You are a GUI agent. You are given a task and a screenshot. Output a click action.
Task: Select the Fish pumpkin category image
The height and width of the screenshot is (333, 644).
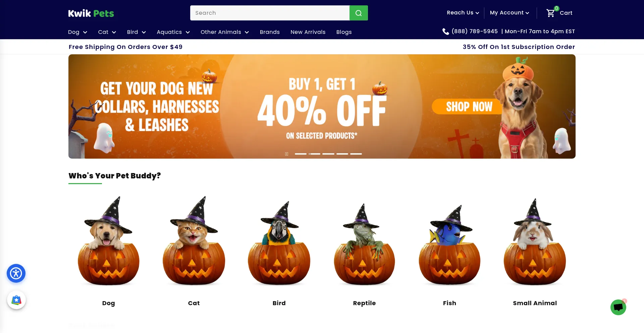(449, 245)
